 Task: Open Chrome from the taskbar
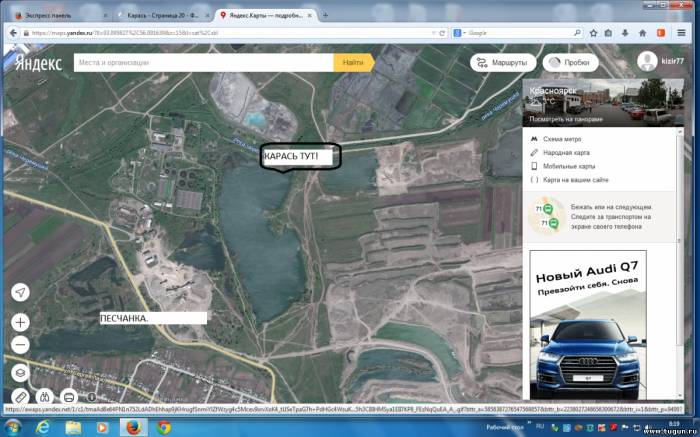tap(163, 427)
